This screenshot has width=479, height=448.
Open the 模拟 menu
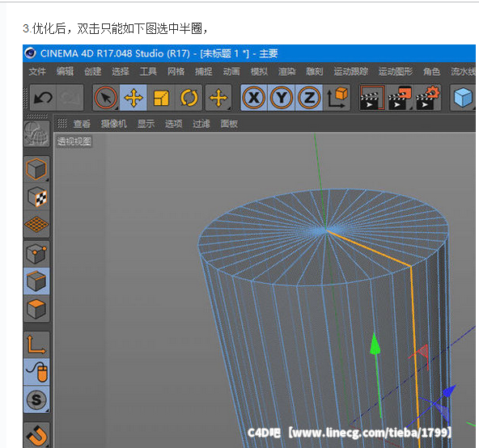coord(259,71)
